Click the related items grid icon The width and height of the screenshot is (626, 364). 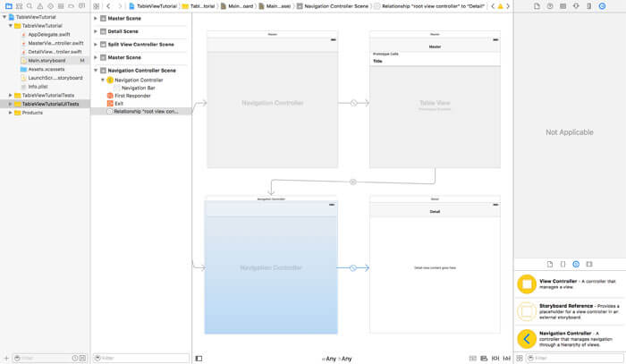click(97, 6)
